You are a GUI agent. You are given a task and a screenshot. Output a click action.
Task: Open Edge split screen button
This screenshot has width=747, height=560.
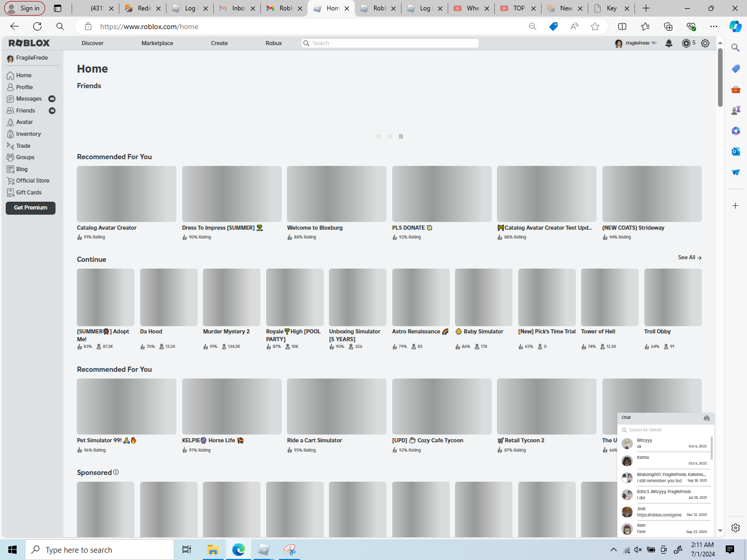[x=622, y=26]
